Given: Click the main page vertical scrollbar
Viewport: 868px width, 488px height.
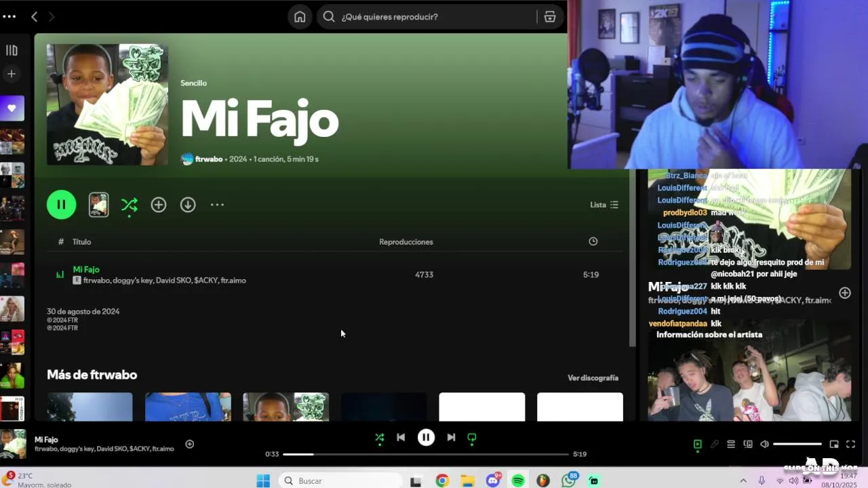Looking at the screenshot, I should [x=633, y=258].
